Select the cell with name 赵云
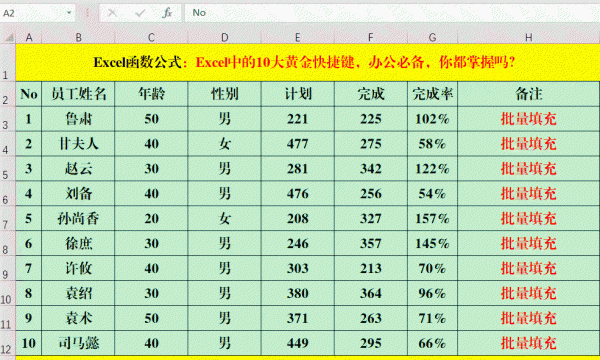Viewport: 600px width, 360px height. pos(78,169)
